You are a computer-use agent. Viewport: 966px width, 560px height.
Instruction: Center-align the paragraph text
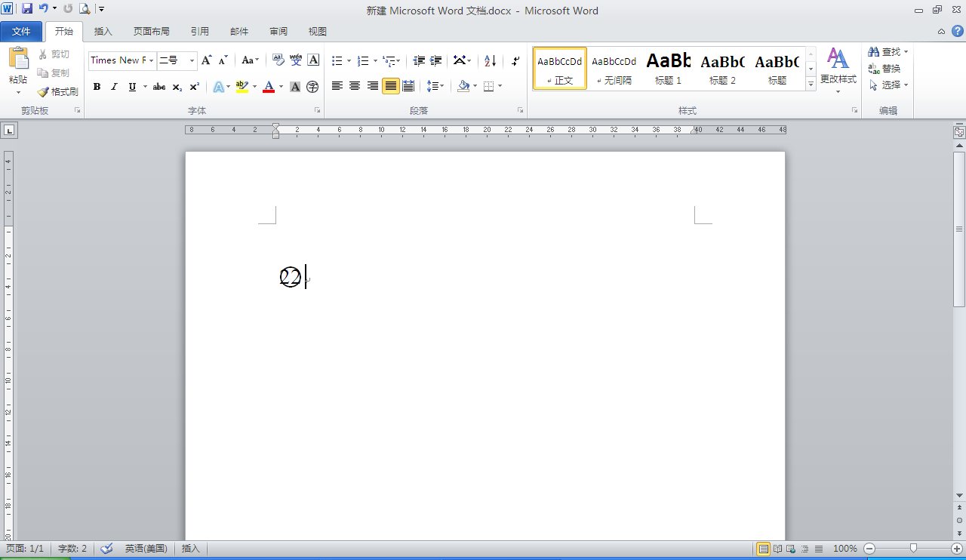[355, 86]
